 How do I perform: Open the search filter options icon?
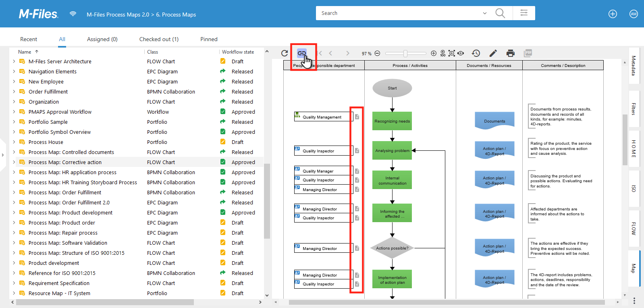[x=524, y=13]
